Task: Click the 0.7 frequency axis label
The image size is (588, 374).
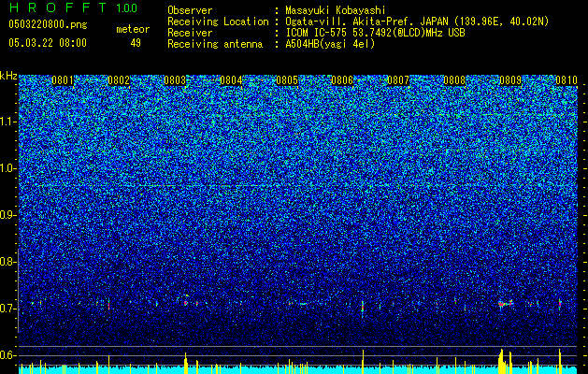Action: [7, 309]
